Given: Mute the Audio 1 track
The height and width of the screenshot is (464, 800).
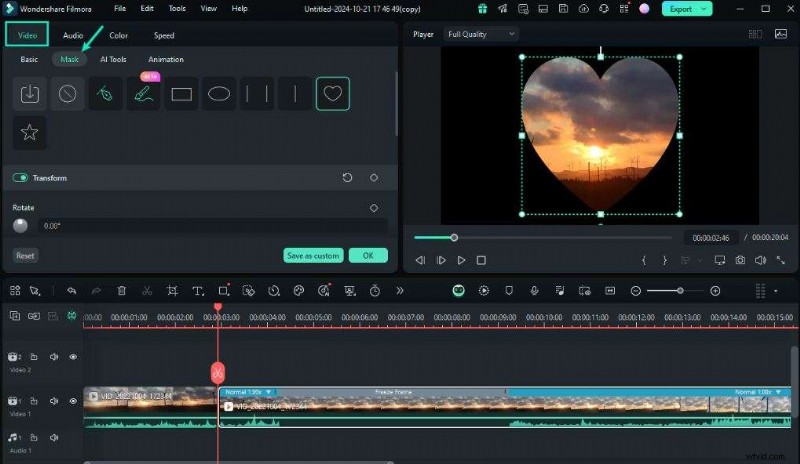Looking at the screenshot, I should coord(54,437).
